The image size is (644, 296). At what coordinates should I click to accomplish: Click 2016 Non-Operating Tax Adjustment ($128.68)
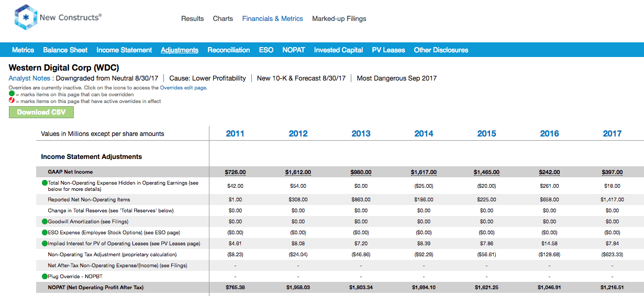tap(549, 255)
